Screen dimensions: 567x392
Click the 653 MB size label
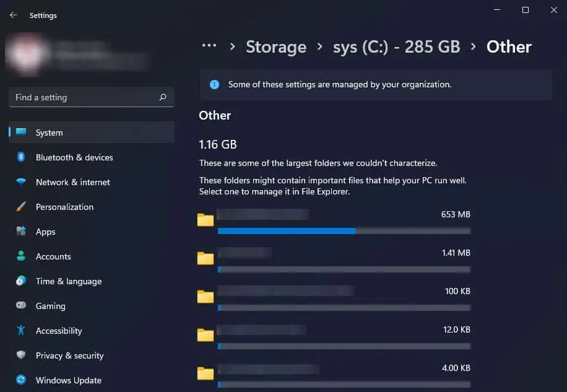click(456, 214)
